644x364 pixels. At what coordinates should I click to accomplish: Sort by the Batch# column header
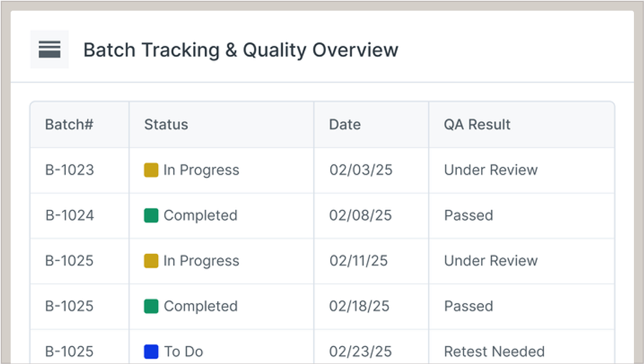69,125
